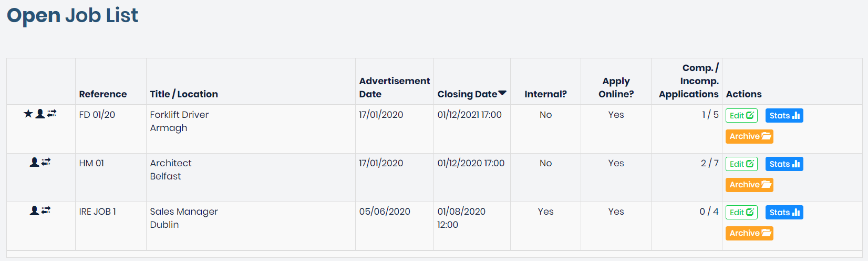Click the transfer arrows icon for Sales Manager

click(x=46, y=210)
